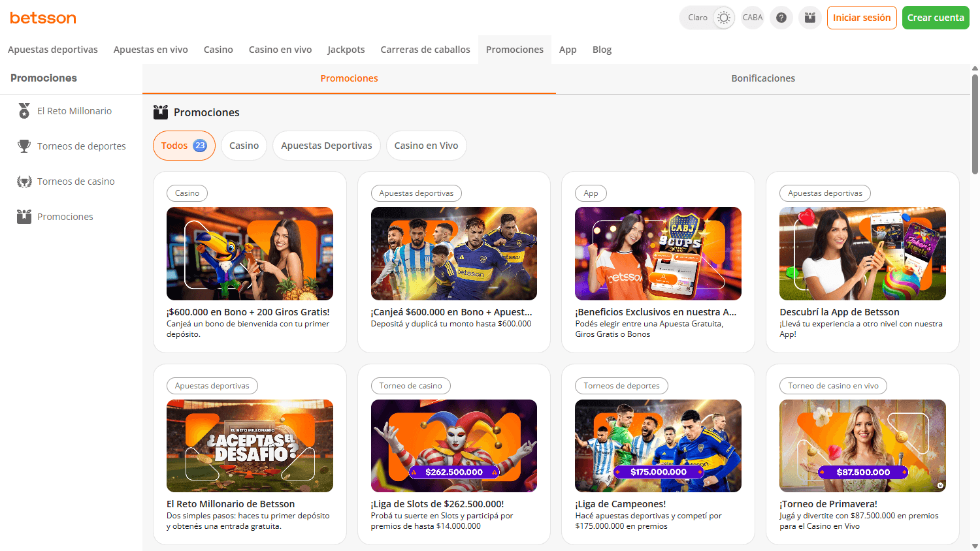This screenshot has height=551, width=980.
Task: Click Crear cuenta button
Action: 936,18
